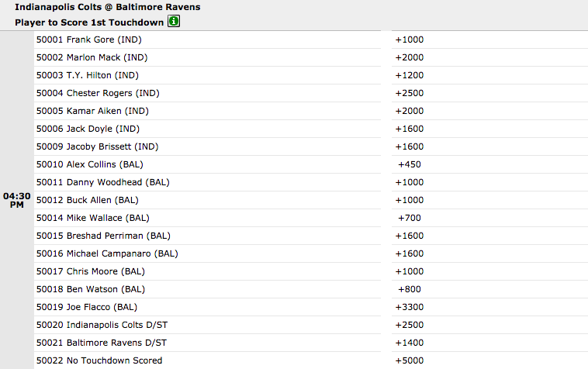The width and height of the screenshot is (588, 369).
Task: Select Ben Watson +800 odds
Action: click(x=410, y=289)
